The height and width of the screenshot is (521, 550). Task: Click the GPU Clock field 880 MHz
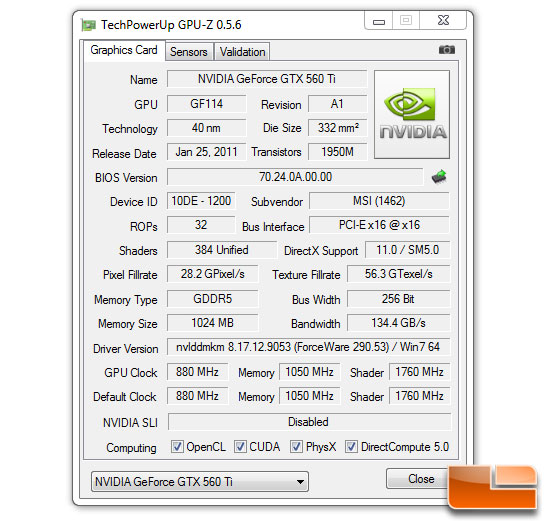pyautogui.click(x=197, y=372)
